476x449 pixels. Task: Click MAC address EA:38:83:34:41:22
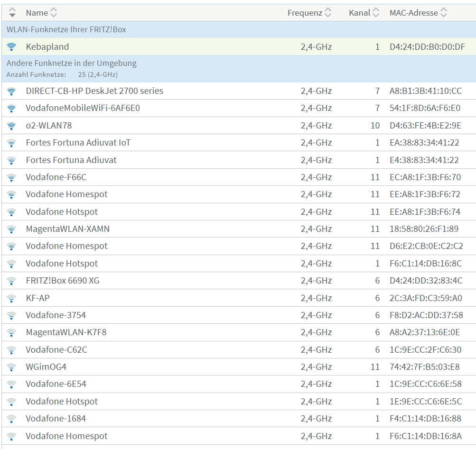point(424,143)
